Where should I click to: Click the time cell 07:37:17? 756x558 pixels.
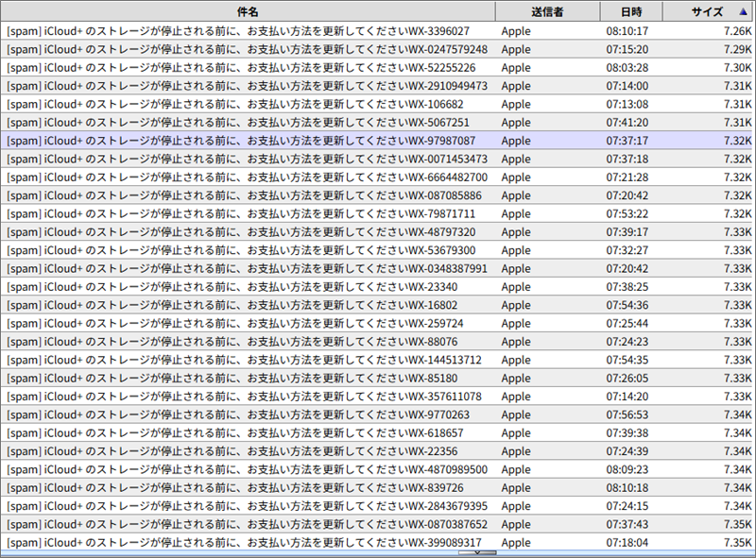pos(627,141)
